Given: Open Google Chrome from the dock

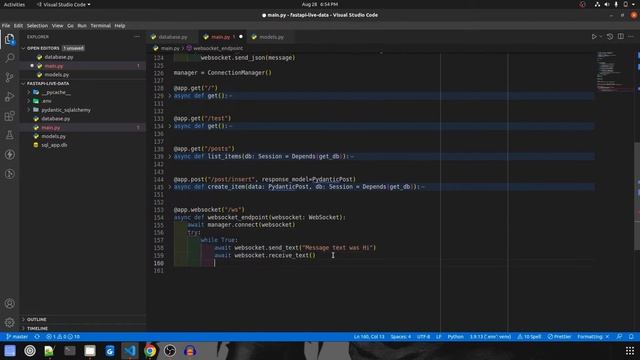Looking at the screenshot, I should pos(150,351).
